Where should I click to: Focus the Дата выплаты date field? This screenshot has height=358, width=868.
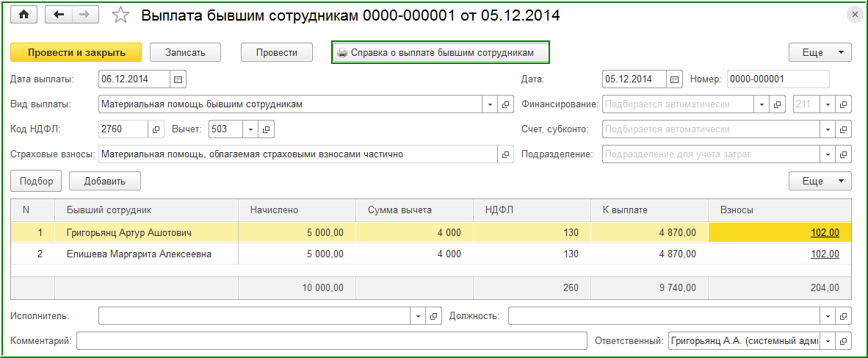134,79
